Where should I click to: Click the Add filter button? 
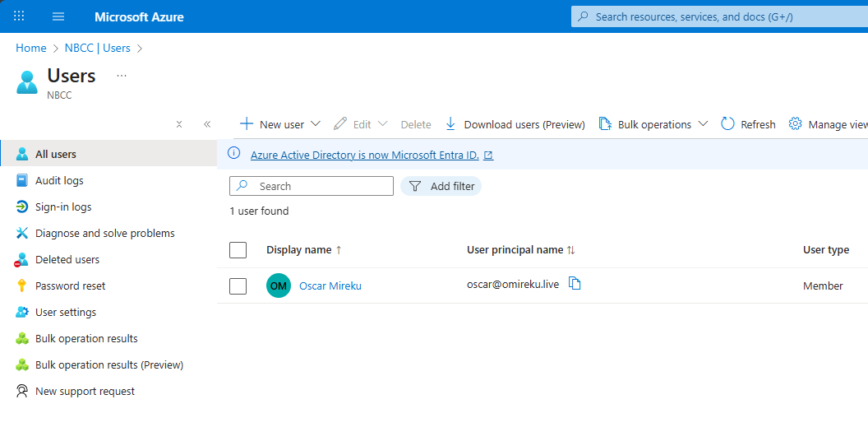[441, 186]
